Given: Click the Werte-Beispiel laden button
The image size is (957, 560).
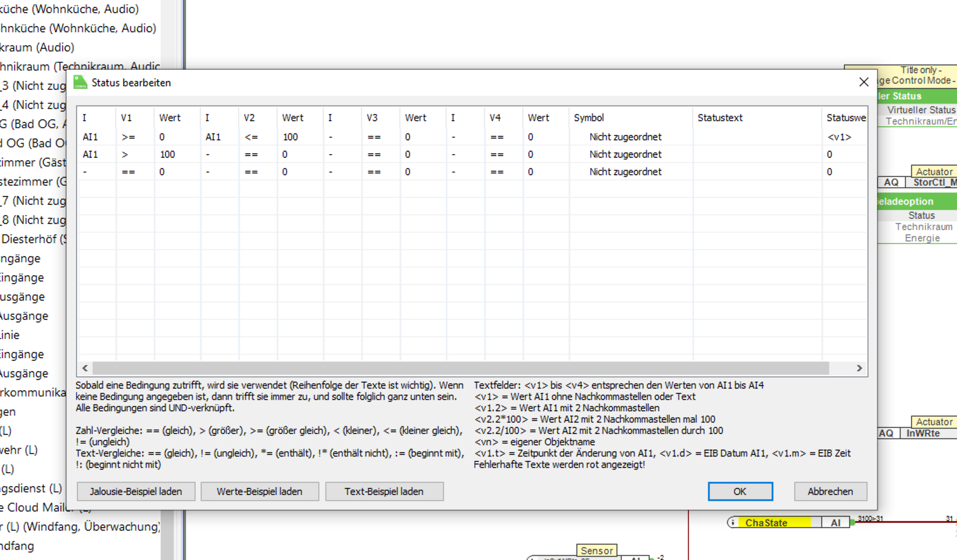Looking at the screenshot, I should point(260,491).
